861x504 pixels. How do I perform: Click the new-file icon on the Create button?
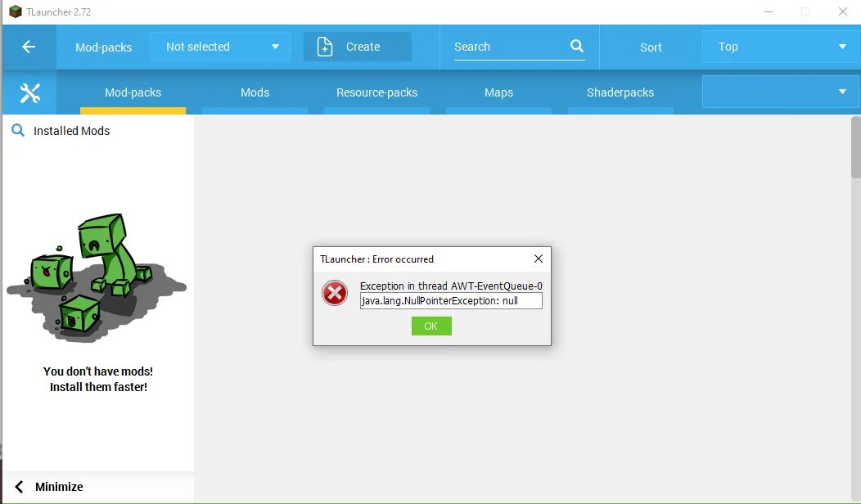pos(325,47)
